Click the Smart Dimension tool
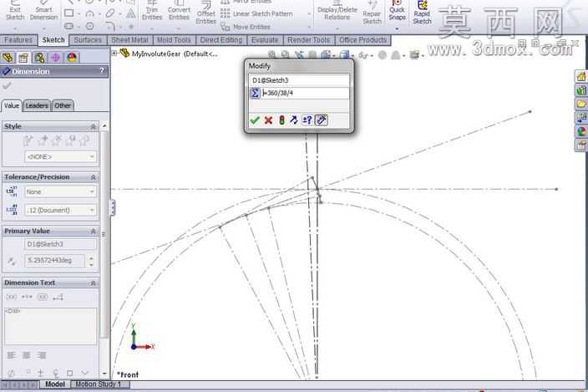The width and height of the screenshot is (588, 392). point(44,11)
